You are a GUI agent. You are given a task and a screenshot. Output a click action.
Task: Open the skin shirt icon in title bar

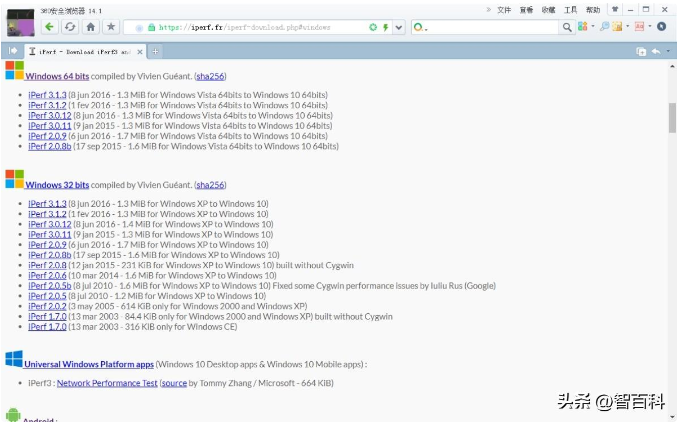tap(614, 9)
